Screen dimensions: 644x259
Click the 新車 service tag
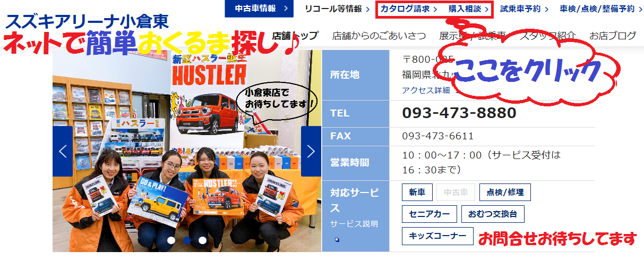[417, 193]
